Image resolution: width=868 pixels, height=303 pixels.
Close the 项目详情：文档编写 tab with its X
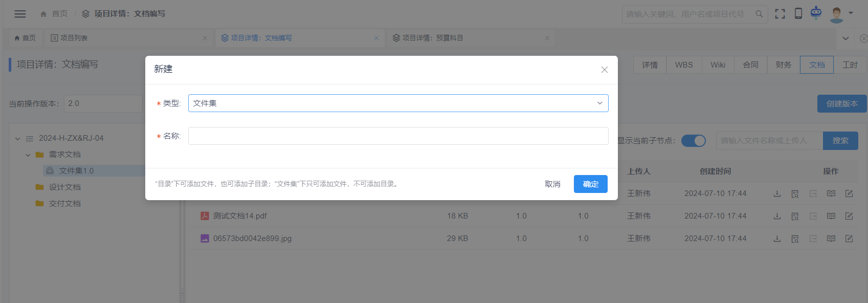tap(376, 38)
